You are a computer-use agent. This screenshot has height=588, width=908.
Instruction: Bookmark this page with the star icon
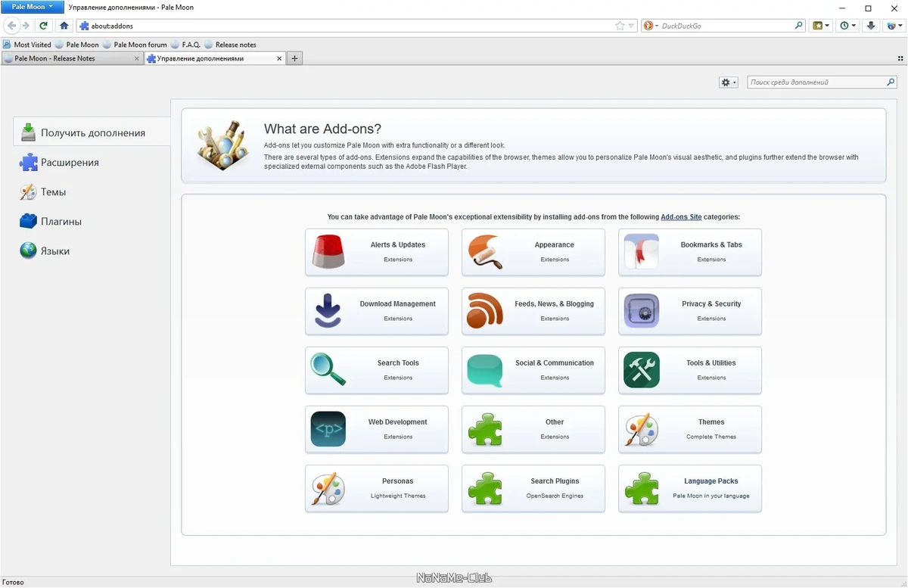click(x=620, y=26)
